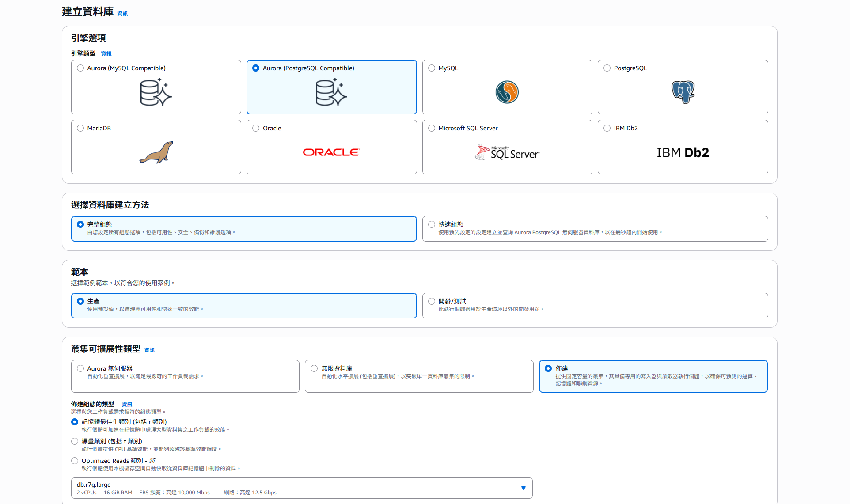Open 資訊 link next to 引擎類型
850x504 pixels.
click(x=106, y=54)
